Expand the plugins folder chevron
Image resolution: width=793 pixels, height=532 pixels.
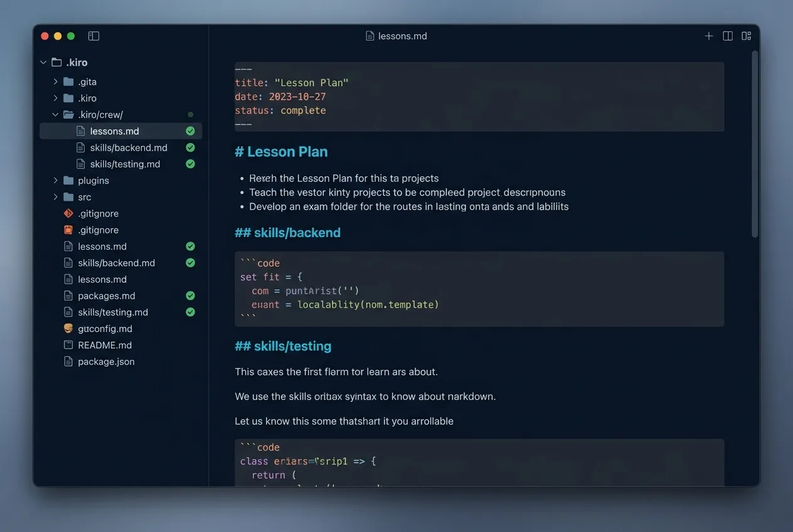(x=55, y=181)
